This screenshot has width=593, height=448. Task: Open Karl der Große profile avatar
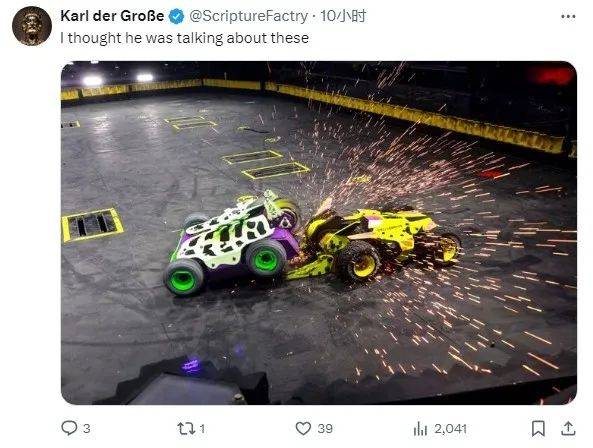click(32, 26)
